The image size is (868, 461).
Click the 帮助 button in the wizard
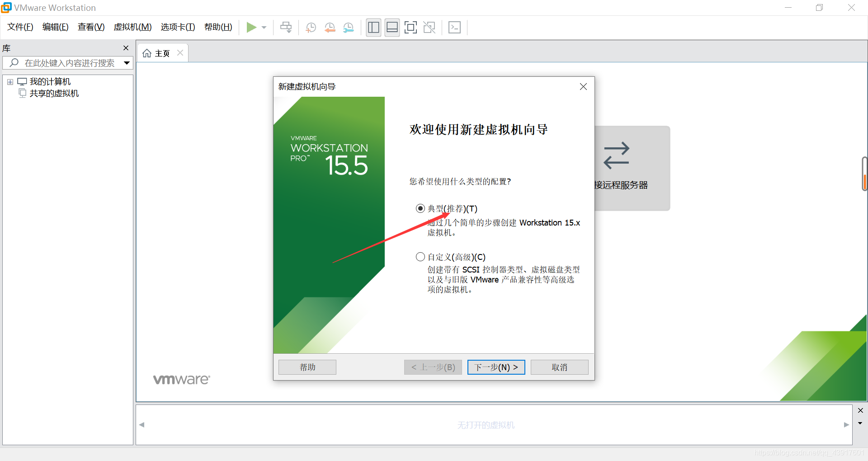307,367
